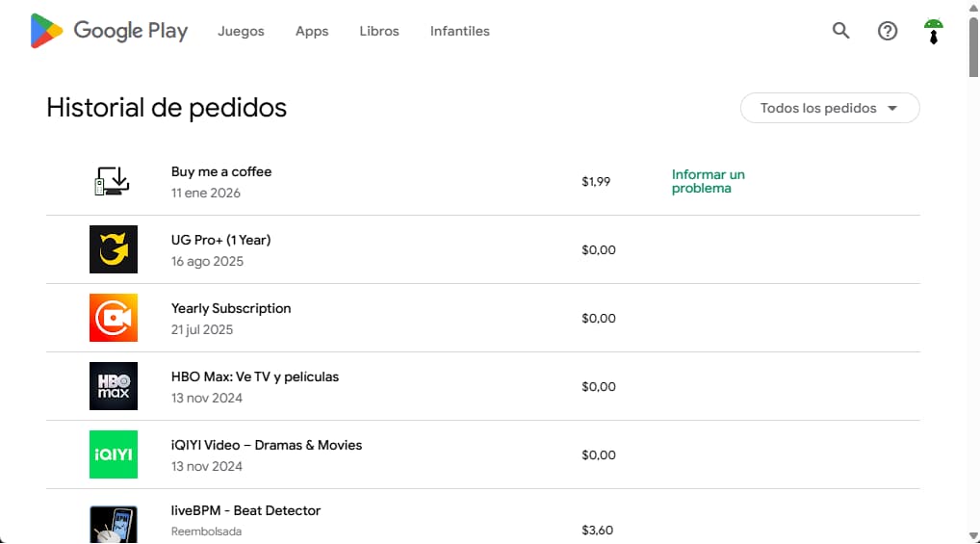This screenshot has width=980, height=544.
Task: Click the Reembolsada status under liveBPM
Action: (206, 531)
